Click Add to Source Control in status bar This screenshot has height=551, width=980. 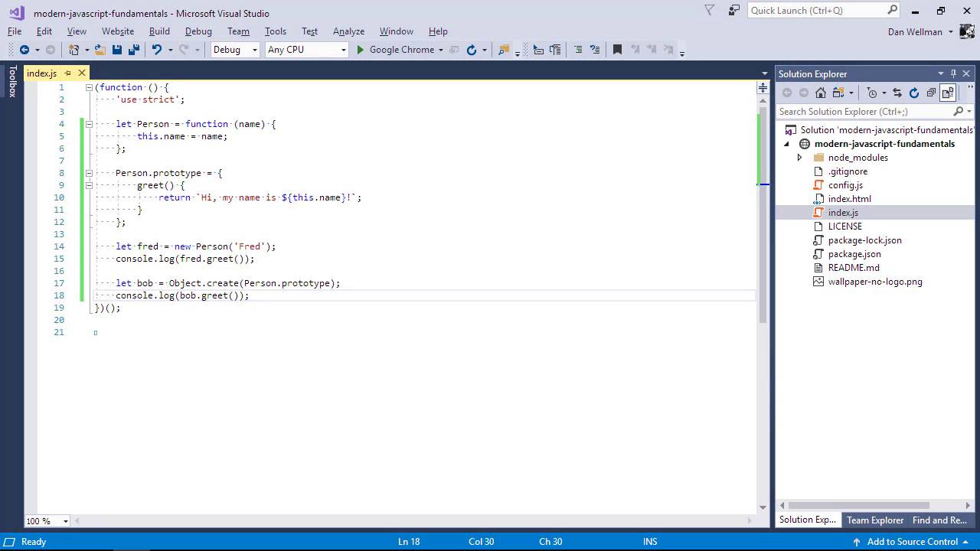[x=912, y=542]
